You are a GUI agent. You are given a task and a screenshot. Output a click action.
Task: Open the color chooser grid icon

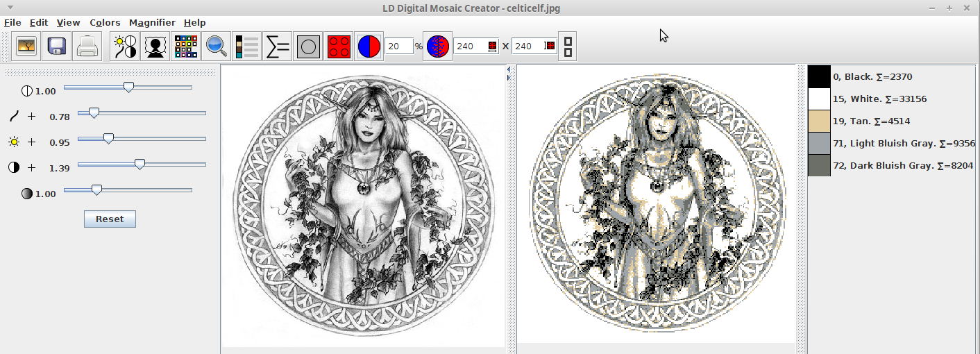(185, 47)
